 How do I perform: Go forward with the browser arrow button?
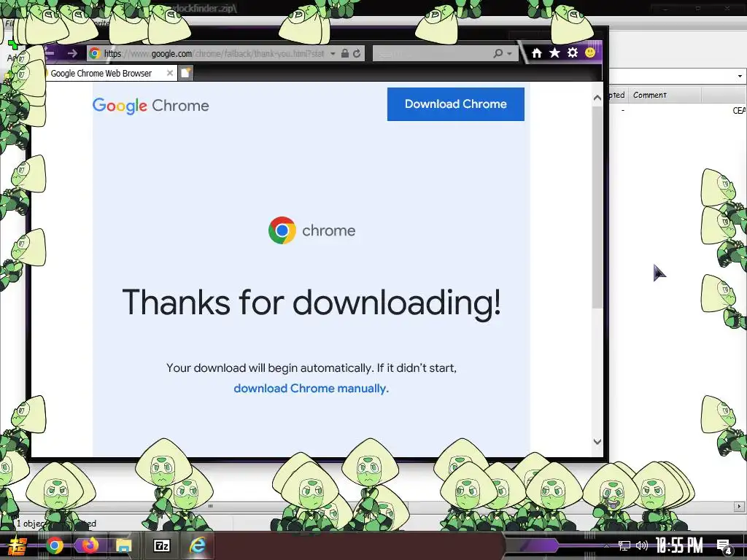click(72, 53)
